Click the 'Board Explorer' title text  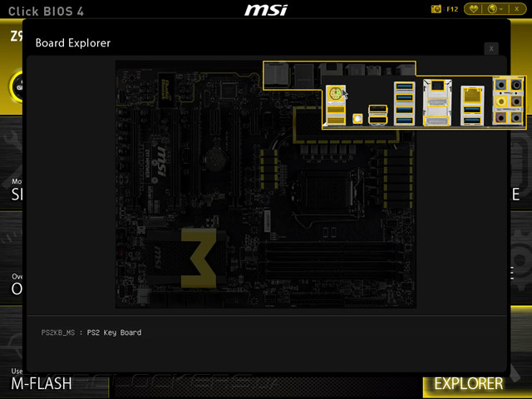click(x=73, y=43)
